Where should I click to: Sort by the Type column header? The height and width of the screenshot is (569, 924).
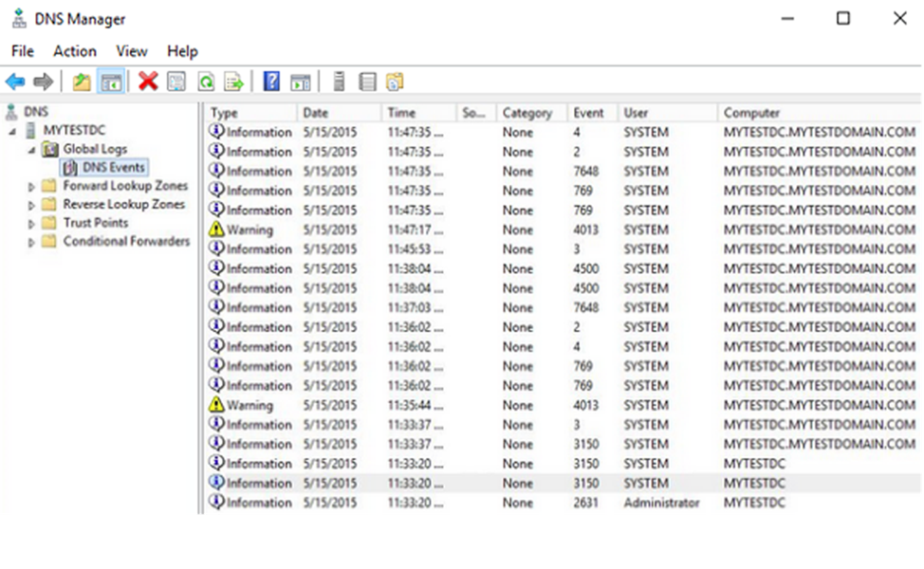point(250,113)
